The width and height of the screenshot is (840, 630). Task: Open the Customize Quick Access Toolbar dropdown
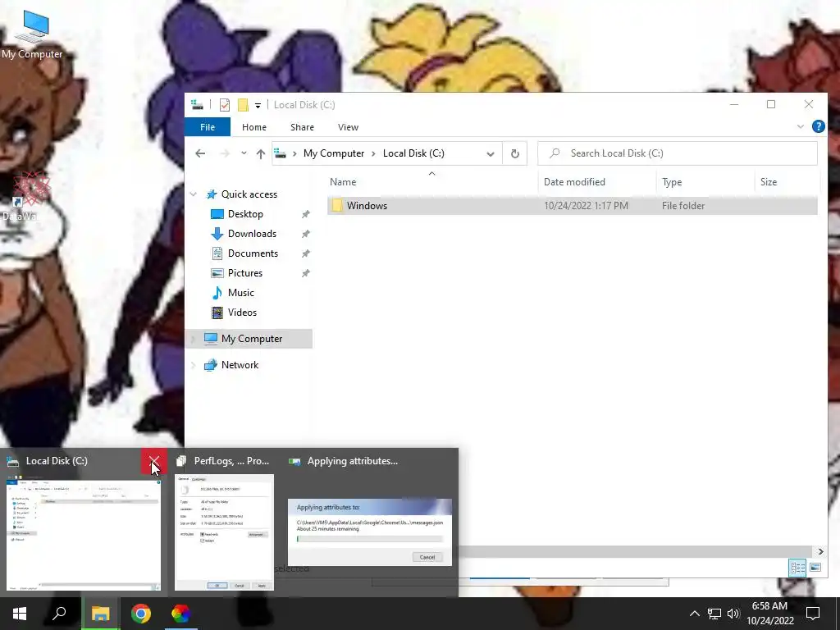point(258,106)
